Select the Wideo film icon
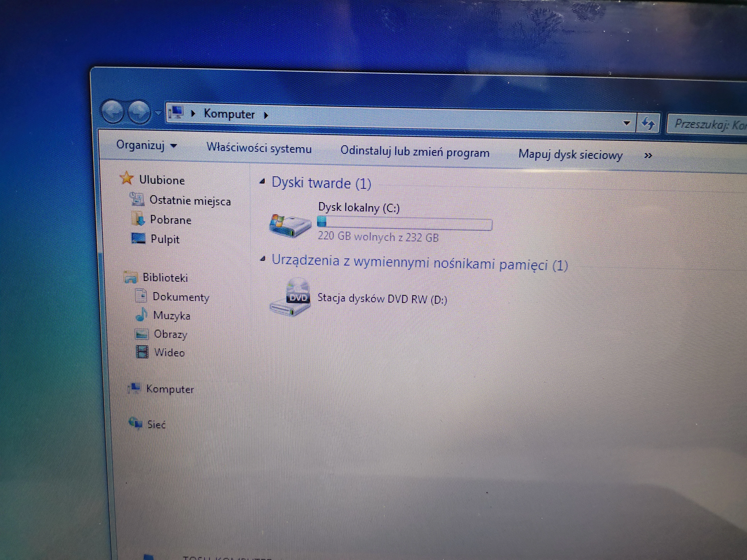Image resolution: width=747 pixels, height=560 pixels. [142, 352]
